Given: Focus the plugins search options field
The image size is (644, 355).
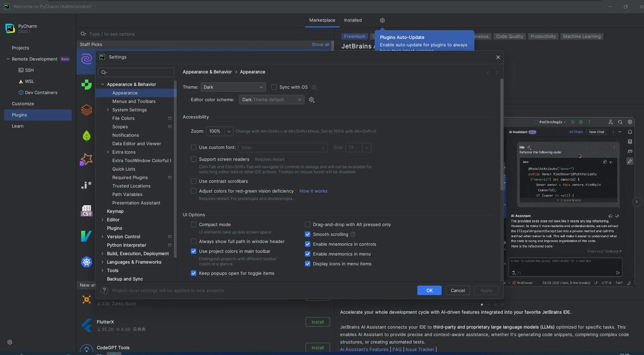Looking at the screenshot, I should point(207,34).
